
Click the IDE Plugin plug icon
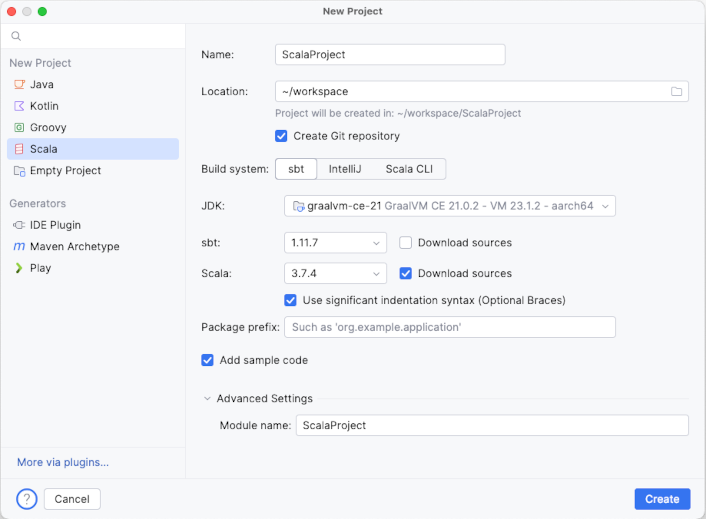coord(19,225)
